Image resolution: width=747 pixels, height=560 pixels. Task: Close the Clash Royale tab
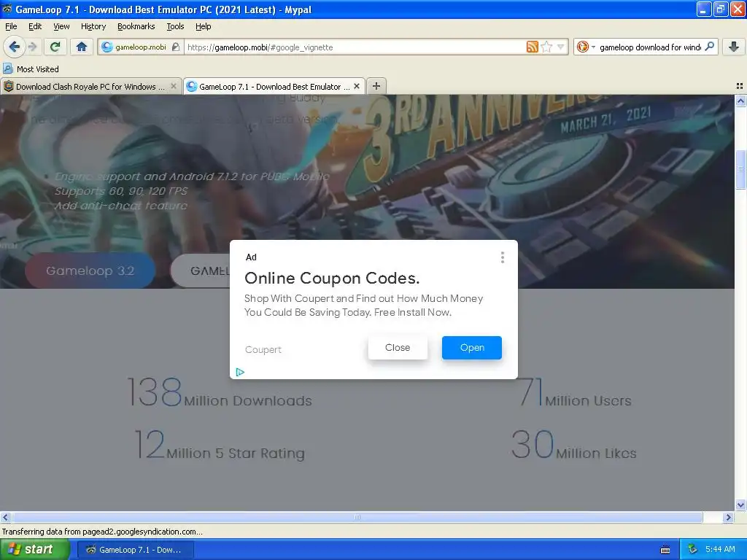[174, 86]
